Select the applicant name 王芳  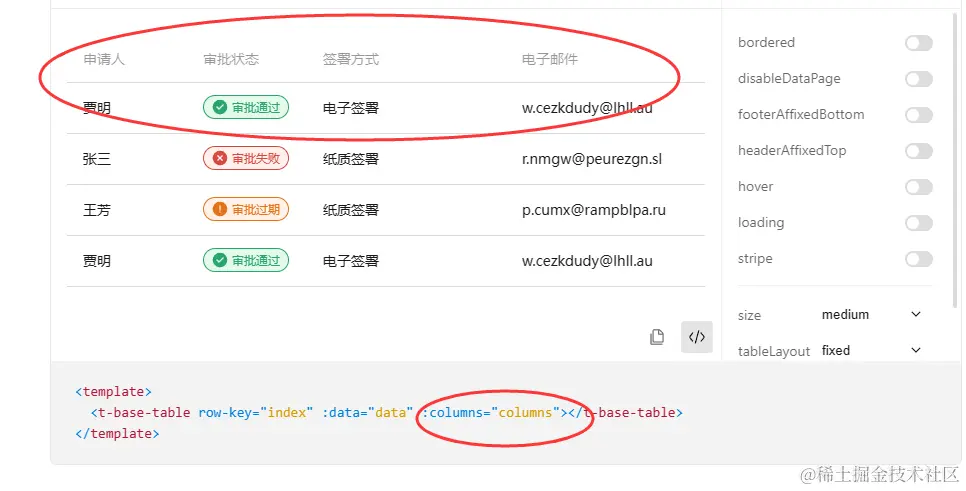(x=97, y=210)
